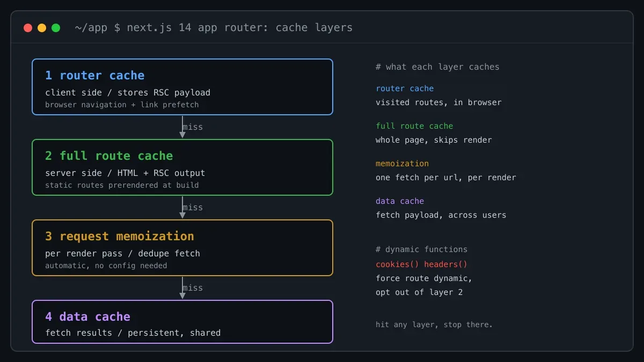Select the '3 request memoization' heading
The height and width of the screenshot is (362, 644).
120,237
